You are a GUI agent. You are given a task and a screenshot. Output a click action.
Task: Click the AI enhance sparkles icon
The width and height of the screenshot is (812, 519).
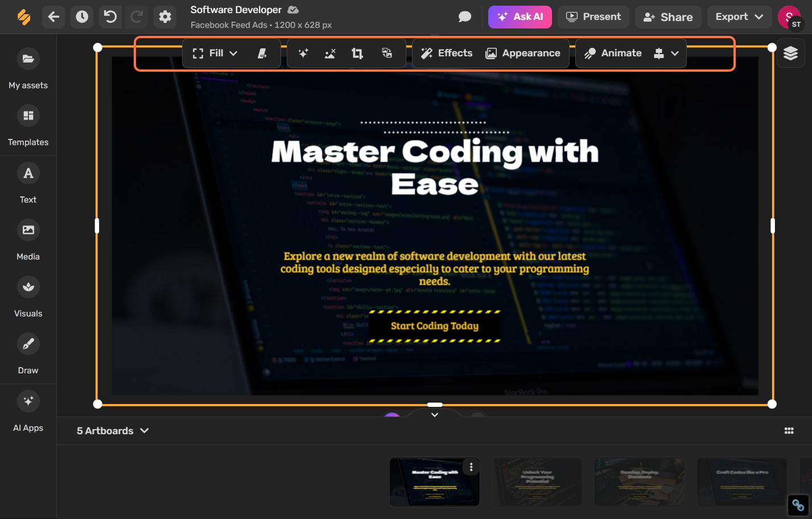[x=303, y=53]
